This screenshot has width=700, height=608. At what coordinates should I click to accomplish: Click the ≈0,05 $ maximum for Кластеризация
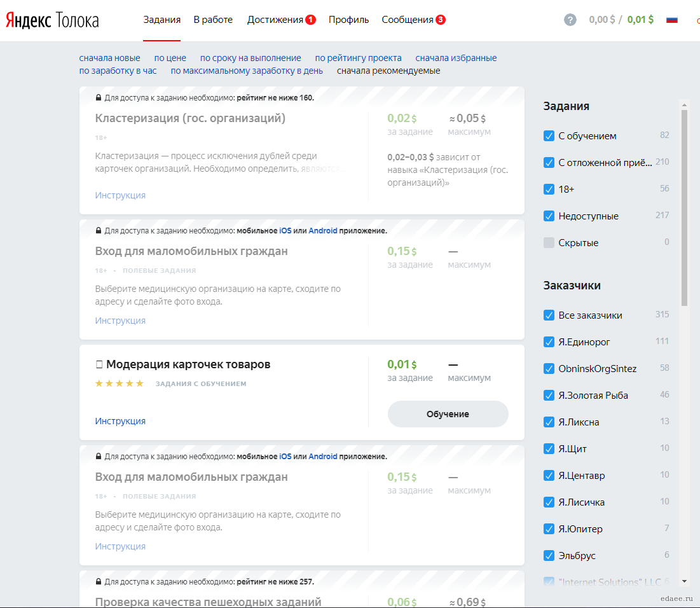[467, 118]
